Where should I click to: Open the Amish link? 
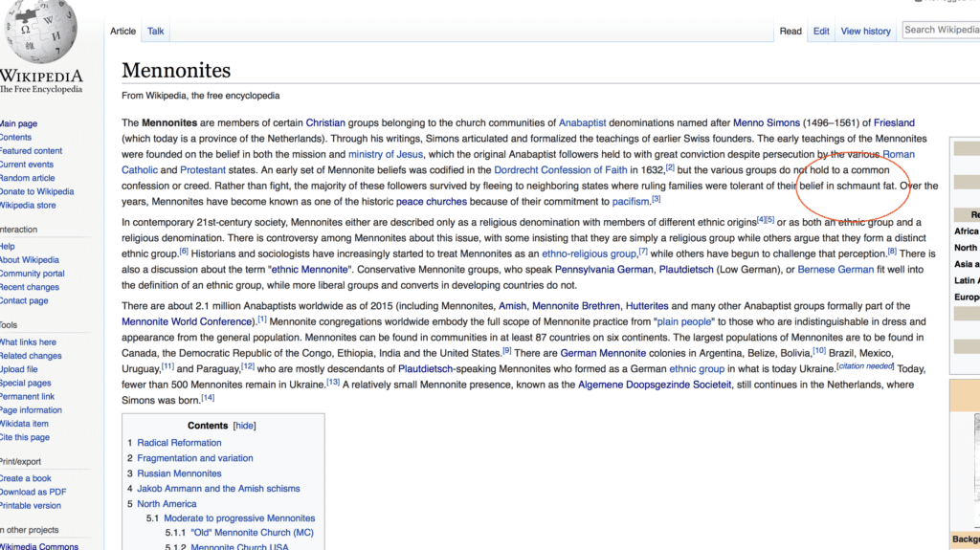click(512, 306)
